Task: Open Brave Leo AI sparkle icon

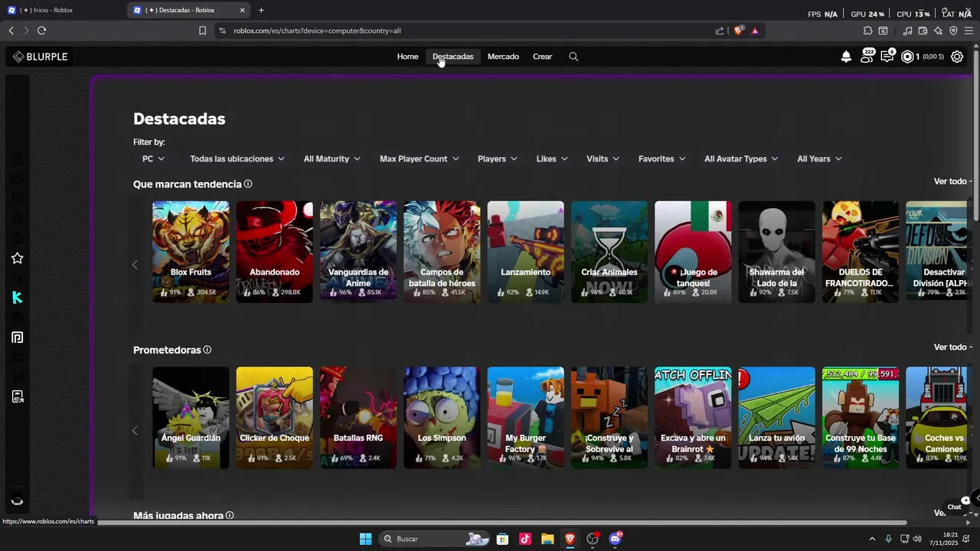Action: (938, 31)
